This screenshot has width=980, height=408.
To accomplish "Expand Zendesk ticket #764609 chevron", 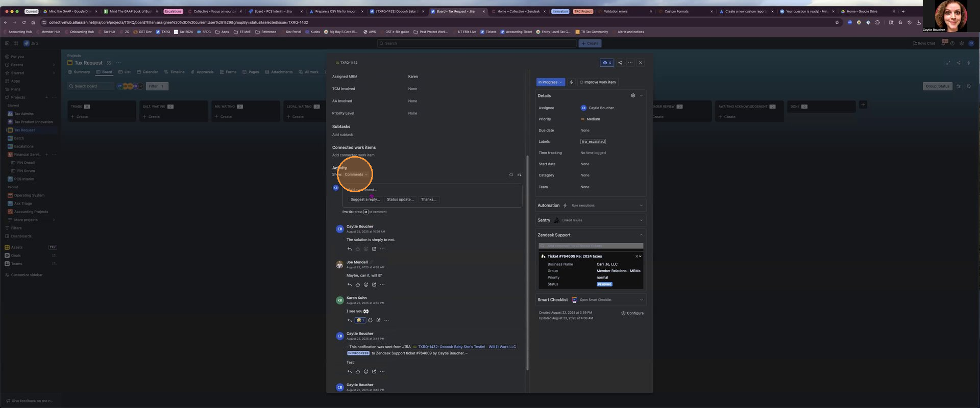I will point(640,256).
